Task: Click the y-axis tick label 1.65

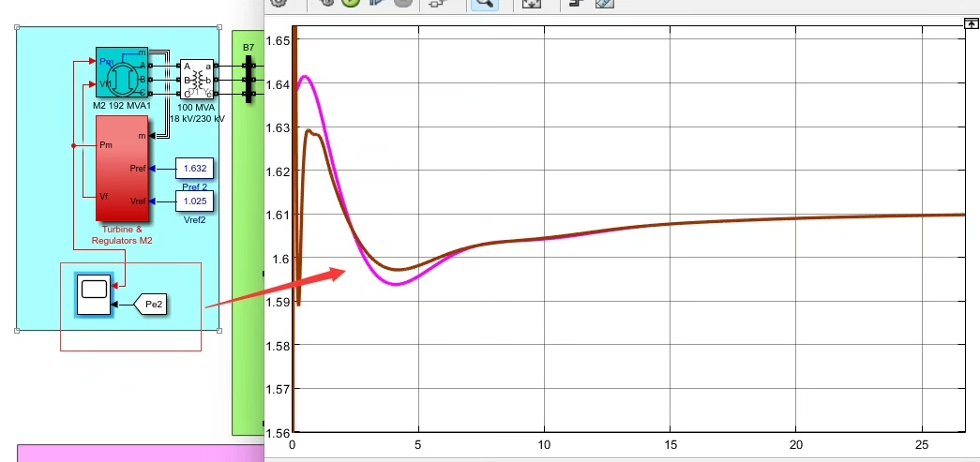Action: [278, 40]
